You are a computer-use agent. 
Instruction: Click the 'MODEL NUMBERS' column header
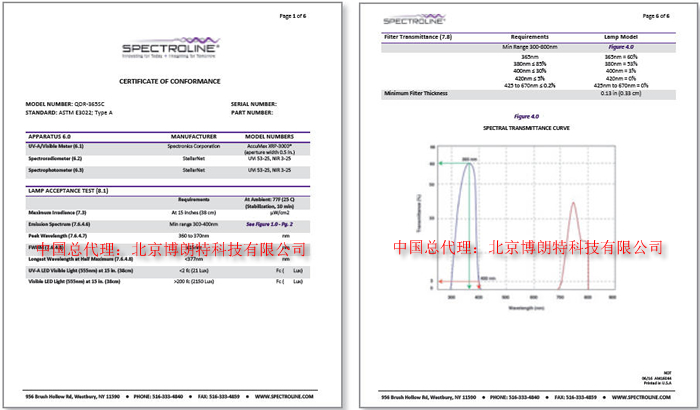[x=270, y=137]
